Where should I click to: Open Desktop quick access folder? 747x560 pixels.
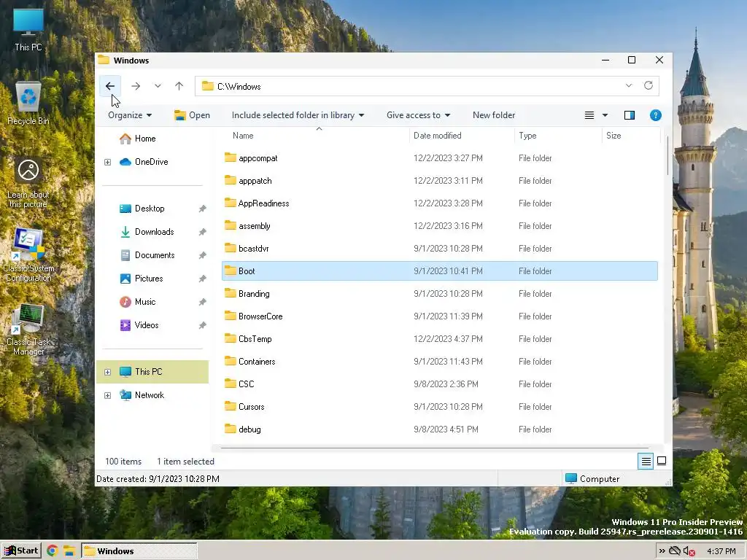coord(142,209)
